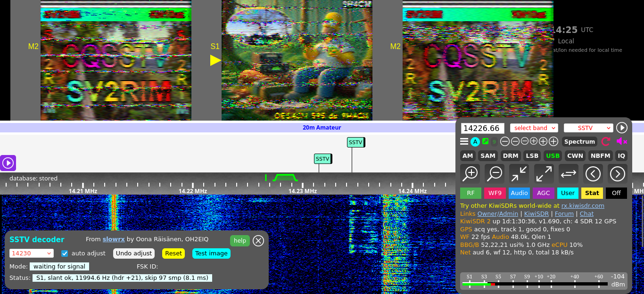
Task: Click the pink circular arrow icon
Action: click(x=606, y=141)
